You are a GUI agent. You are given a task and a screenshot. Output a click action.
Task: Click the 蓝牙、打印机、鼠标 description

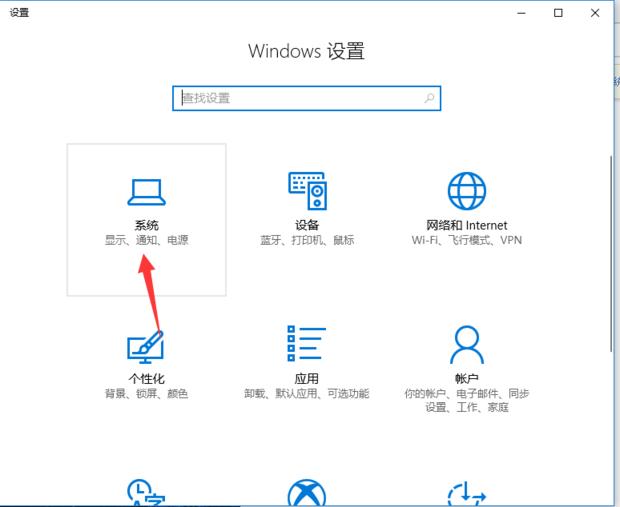tap(307, 240)
